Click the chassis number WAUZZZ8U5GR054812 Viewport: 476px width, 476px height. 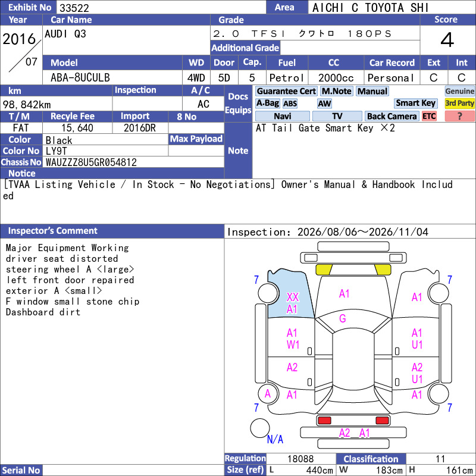(x=91, y=162)
